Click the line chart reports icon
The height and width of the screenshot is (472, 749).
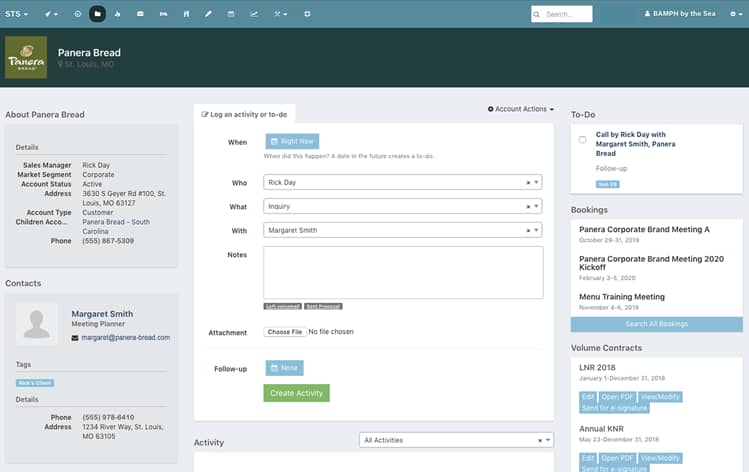(254, 14)
